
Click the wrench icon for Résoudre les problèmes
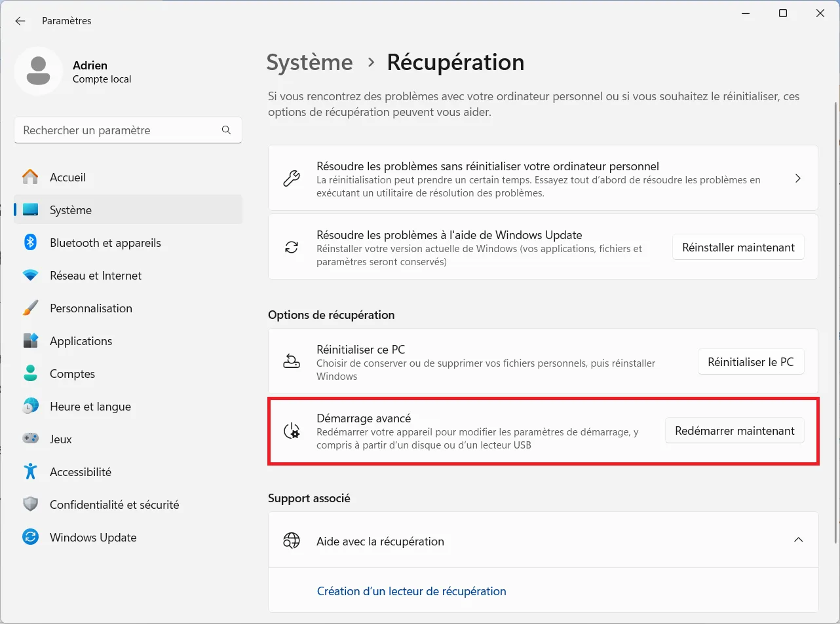(x=292, y=178)
